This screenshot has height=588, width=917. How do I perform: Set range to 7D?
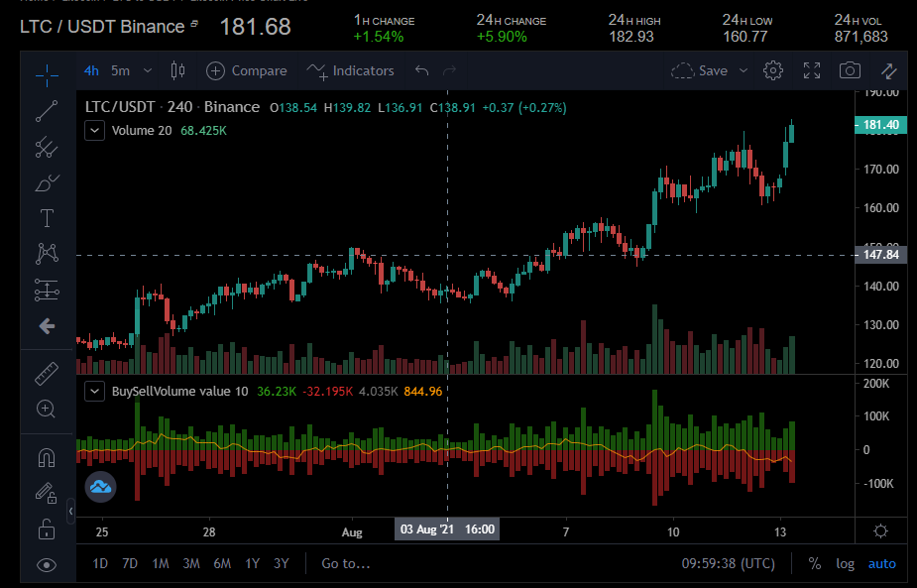pyautogui.click(x=130, y=563)
